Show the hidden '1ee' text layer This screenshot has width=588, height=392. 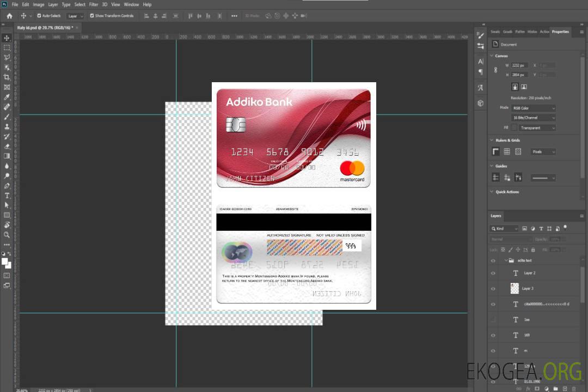click(493, 320)
